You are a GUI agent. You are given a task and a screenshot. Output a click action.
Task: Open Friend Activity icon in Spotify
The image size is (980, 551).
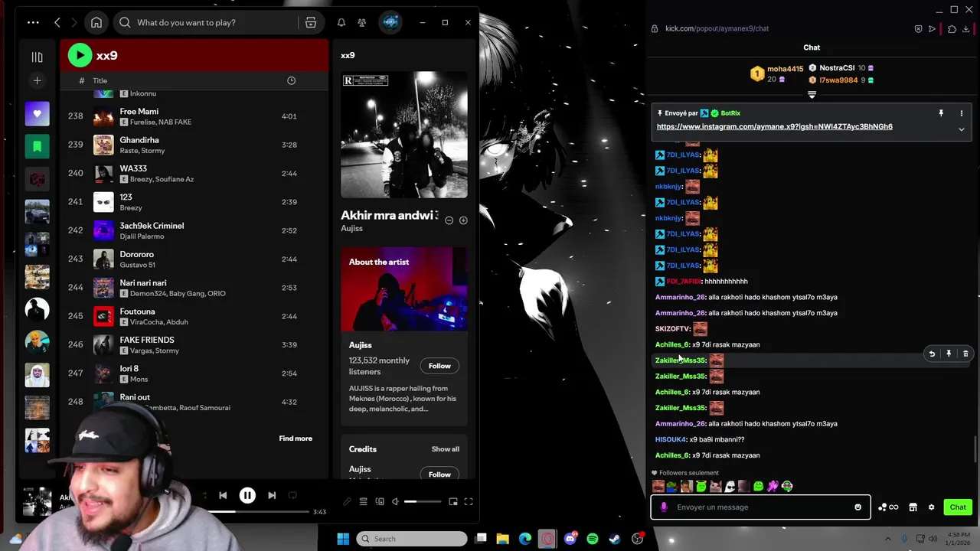pos(361,22)
